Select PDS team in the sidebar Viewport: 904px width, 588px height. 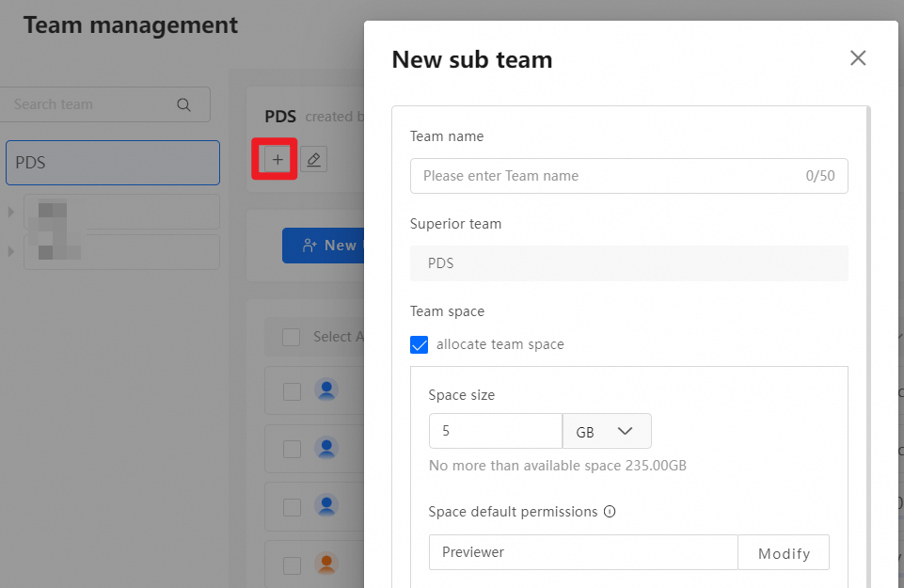point(113,163)
